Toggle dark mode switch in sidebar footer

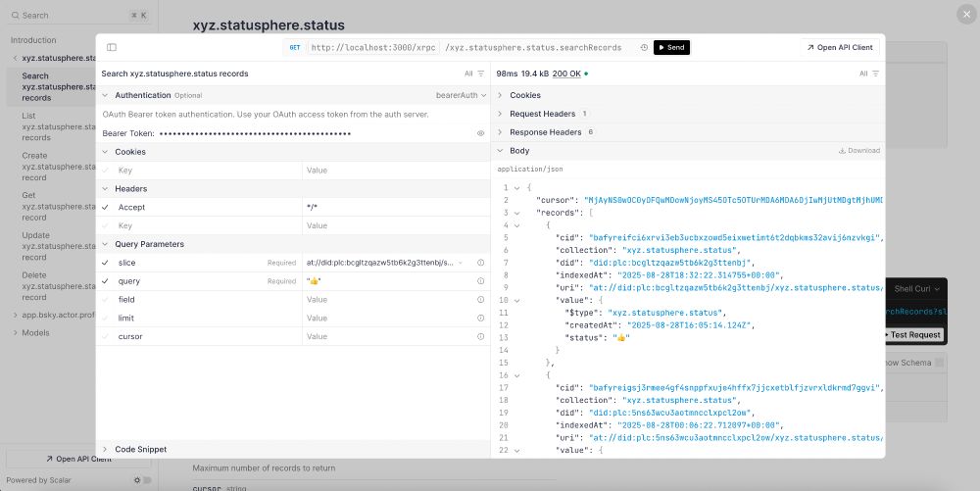142,480
